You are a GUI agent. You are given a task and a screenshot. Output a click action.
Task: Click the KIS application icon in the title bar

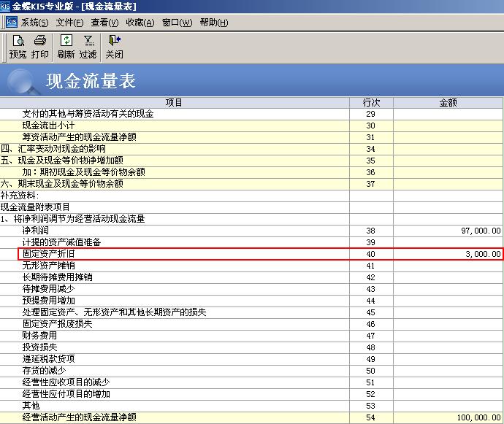click(5, 6)
